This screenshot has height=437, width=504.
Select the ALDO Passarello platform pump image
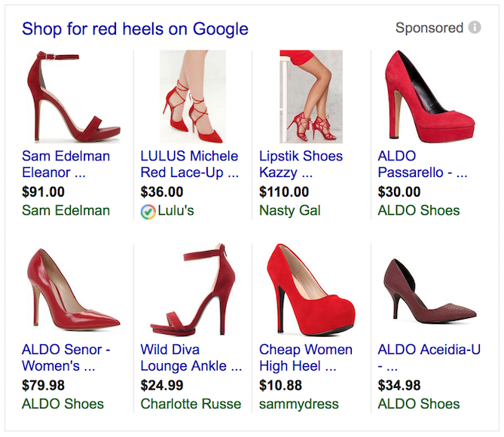[430, 96]
